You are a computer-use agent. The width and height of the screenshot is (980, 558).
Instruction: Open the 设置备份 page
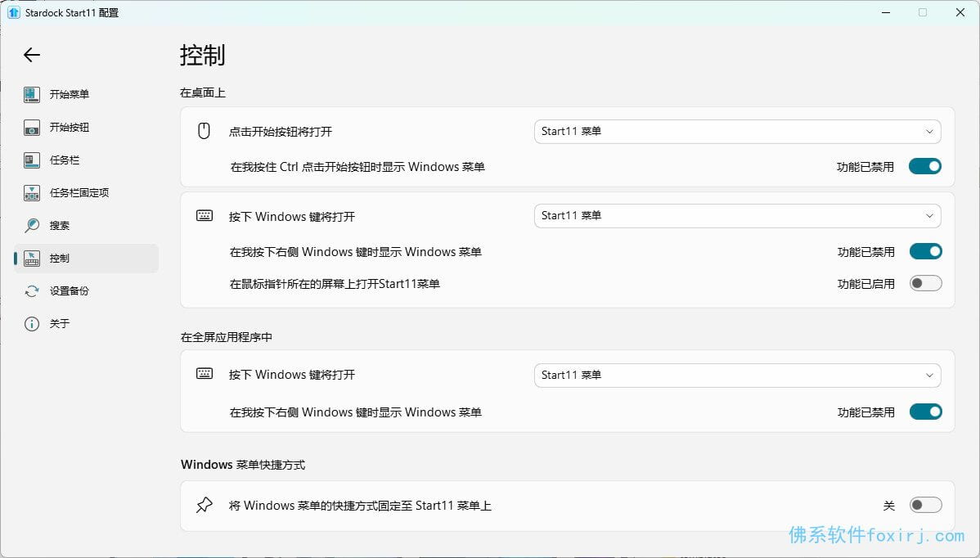pyautogui.click(x=86, y=291)
